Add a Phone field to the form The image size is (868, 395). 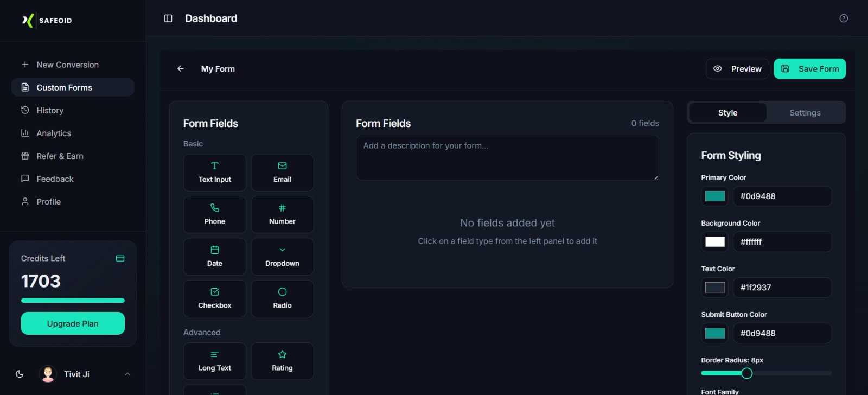(x=215, y=214)
